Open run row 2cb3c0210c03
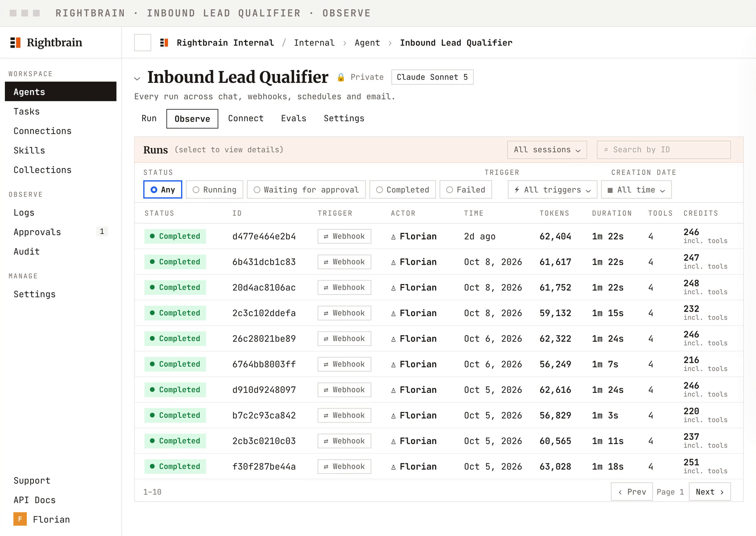 tap(439, 441)
